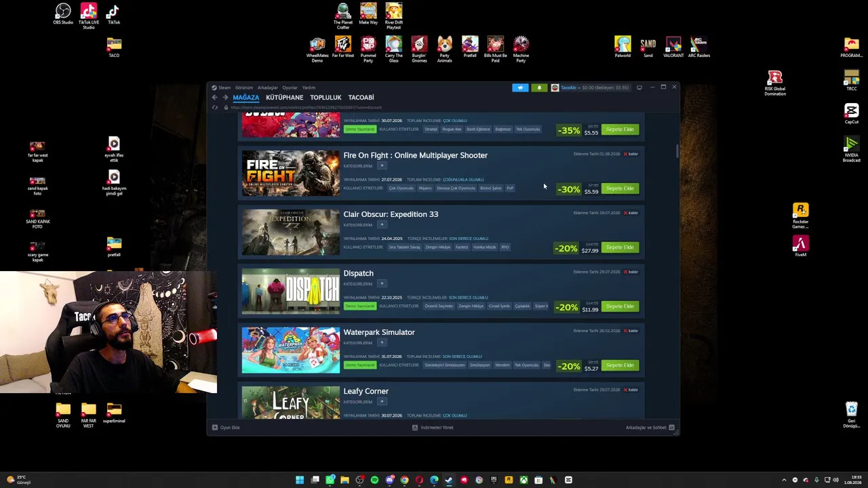Open the Yardım menu

[309, 87]
